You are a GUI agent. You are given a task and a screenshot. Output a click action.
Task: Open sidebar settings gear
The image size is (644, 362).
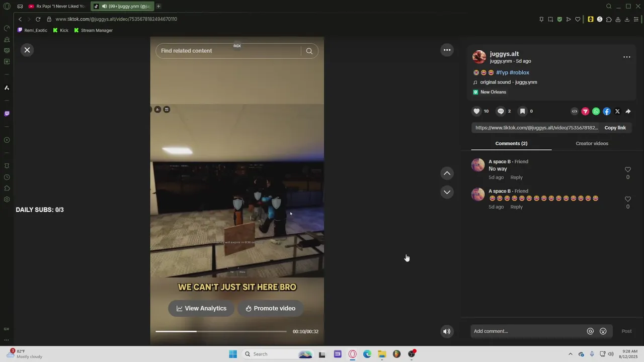coord(7,200)
